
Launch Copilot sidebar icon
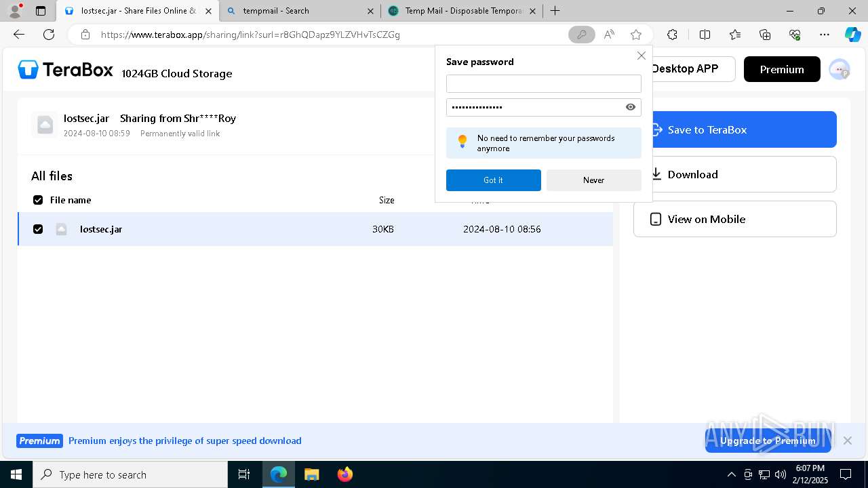point(852,35)
